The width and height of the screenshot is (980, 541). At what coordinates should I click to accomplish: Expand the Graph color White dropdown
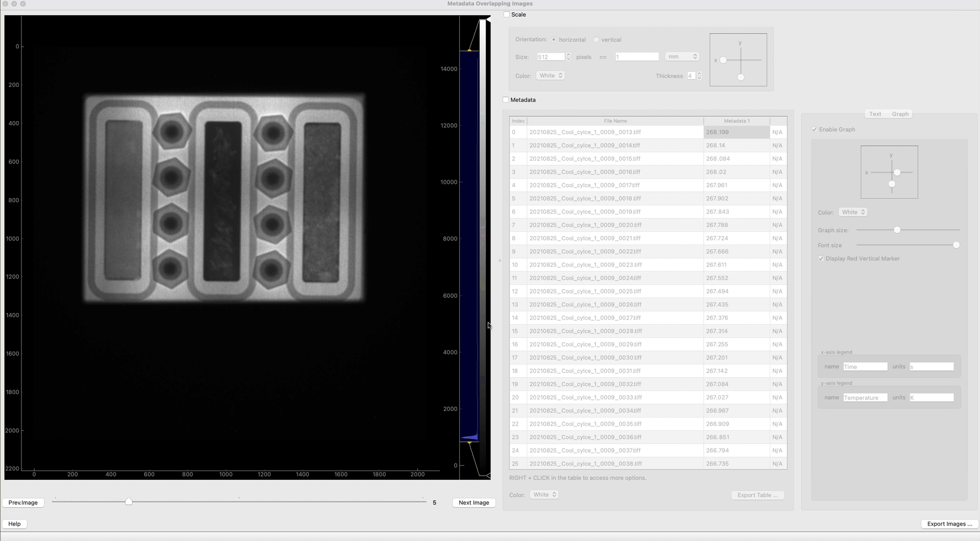pyautogui.click(x=853, y=212)
